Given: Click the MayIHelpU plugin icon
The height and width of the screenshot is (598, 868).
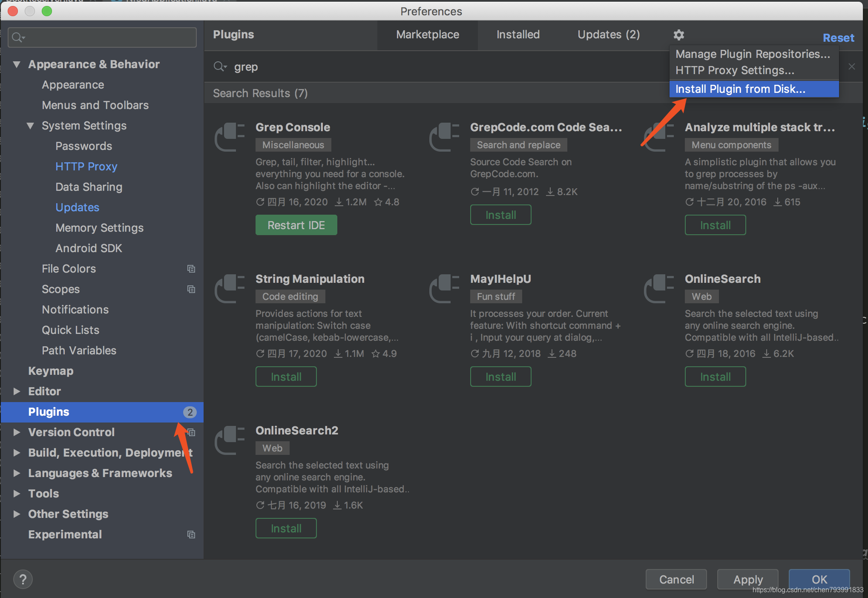Looking at the screenshot, I should point(445,288).
